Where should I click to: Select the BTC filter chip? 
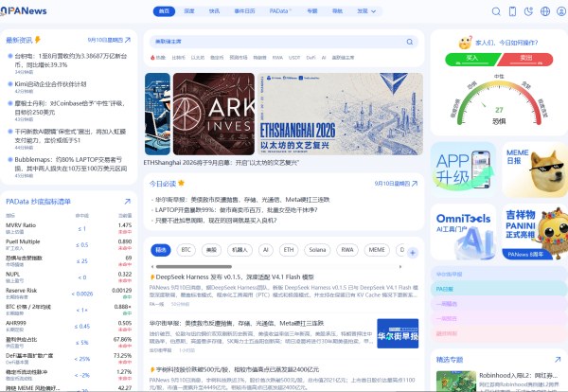point(186,250)
